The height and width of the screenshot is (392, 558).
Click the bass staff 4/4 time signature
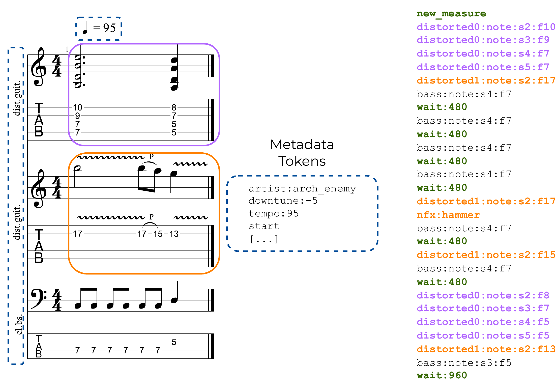click(57, 300)
